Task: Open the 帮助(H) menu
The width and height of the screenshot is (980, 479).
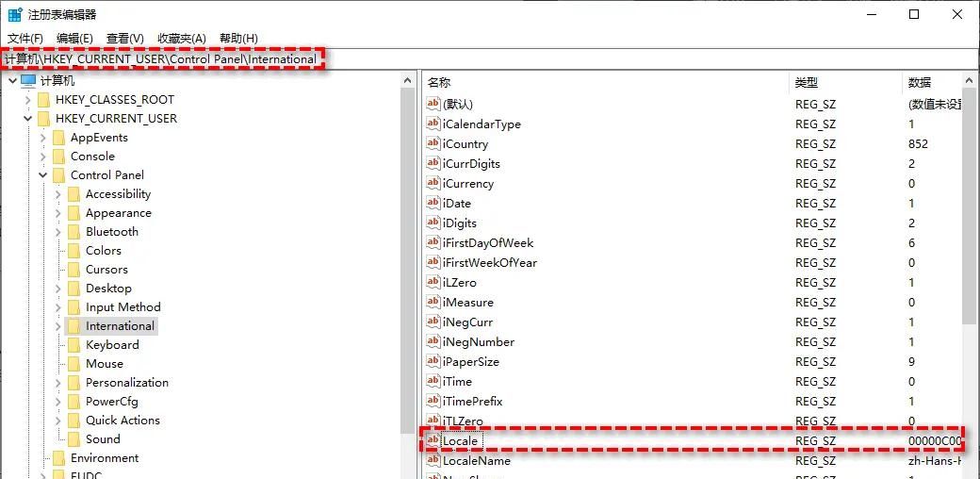Action: (238, 38)
